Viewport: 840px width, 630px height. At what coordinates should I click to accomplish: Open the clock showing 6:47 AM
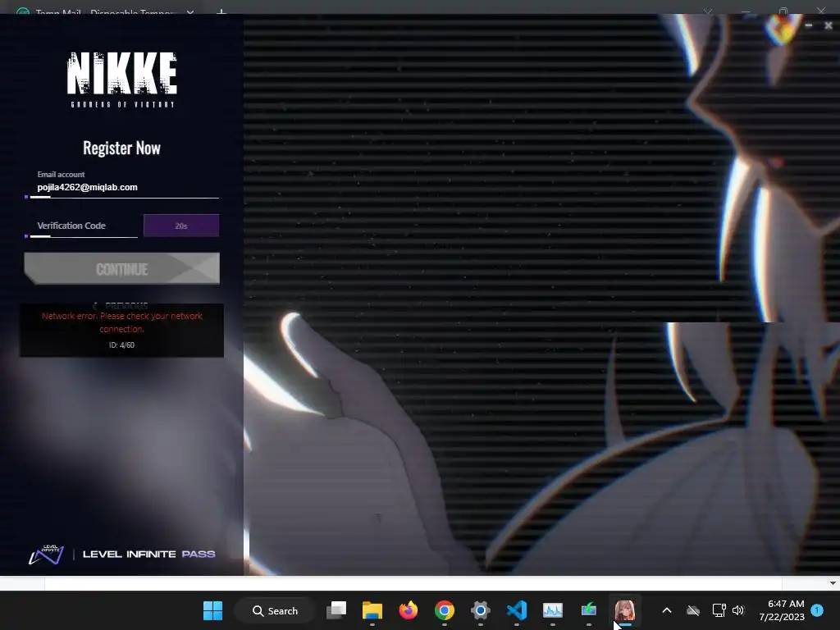point(782,610)
